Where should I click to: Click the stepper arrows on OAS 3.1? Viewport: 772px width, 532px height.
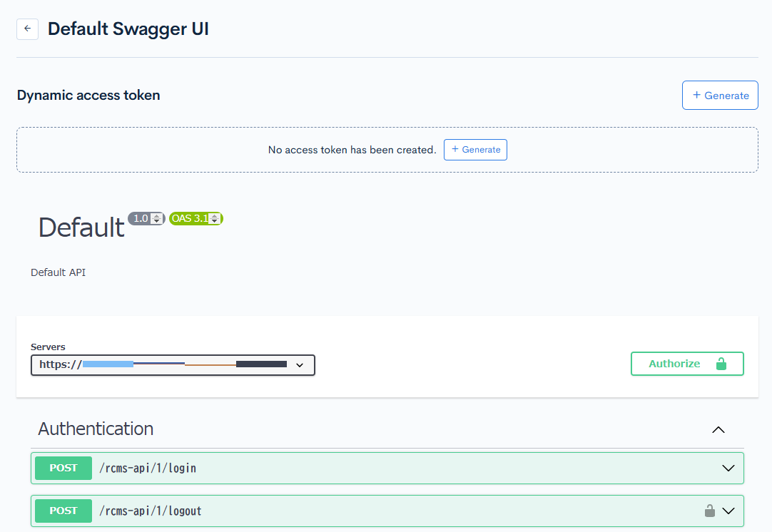point(215,218)
